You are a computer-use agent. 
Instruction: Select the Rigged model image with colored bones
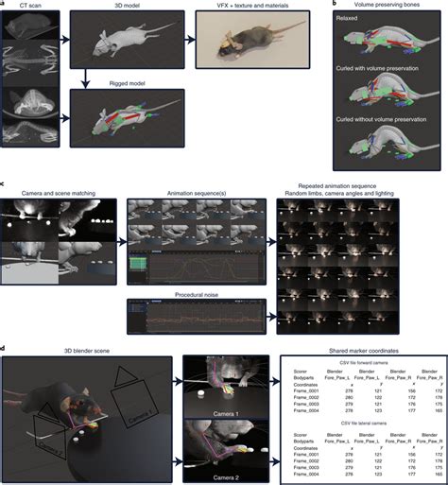tap(127, 118)
